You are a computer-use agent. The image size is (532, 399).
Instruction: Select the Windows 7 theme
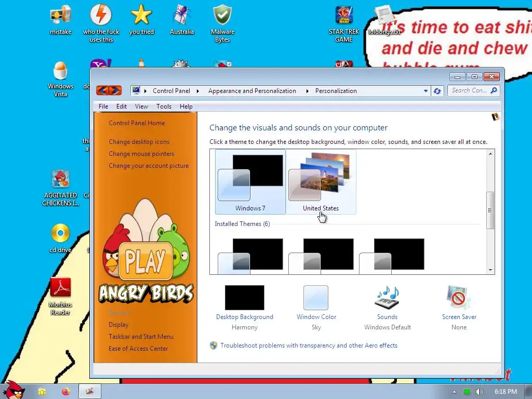[250, 182]
